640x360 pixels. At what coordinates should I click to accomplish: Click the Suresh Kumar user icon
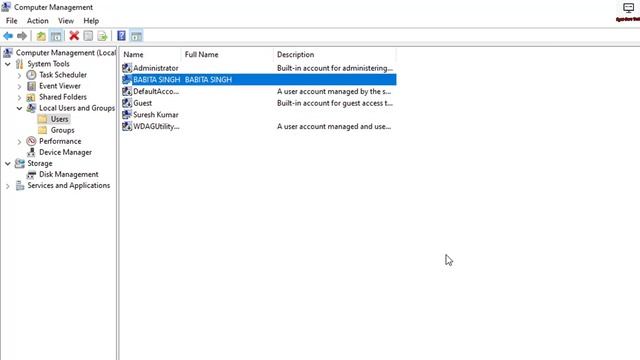pyautogui.click(x=127, y=115)
